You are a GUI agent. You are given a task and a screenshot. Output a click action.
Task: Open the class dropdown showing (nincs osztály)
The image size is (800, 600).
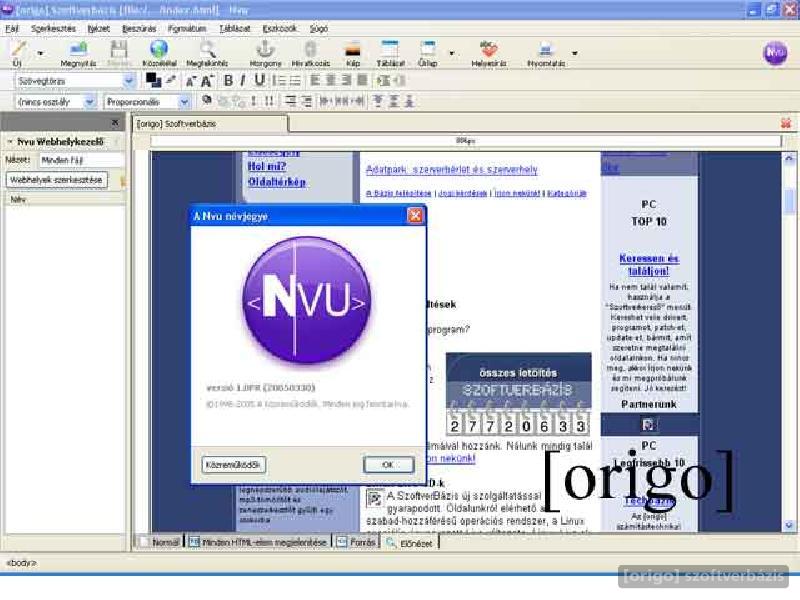pos(56,102)
